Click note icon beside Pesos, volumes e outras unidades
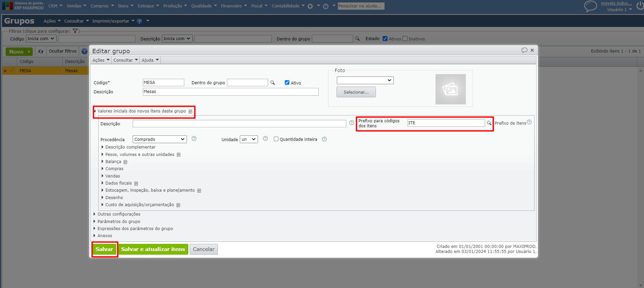 pos(179,155)
